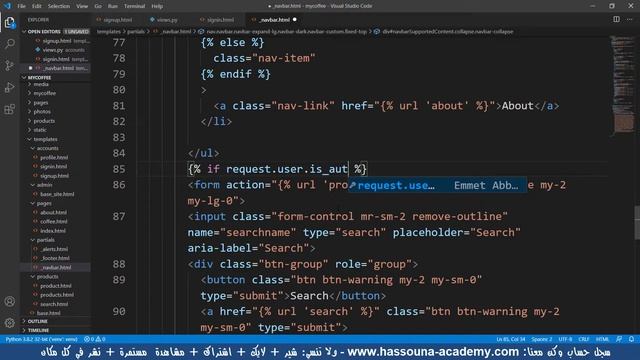Open base.html in the file tree

48,313
